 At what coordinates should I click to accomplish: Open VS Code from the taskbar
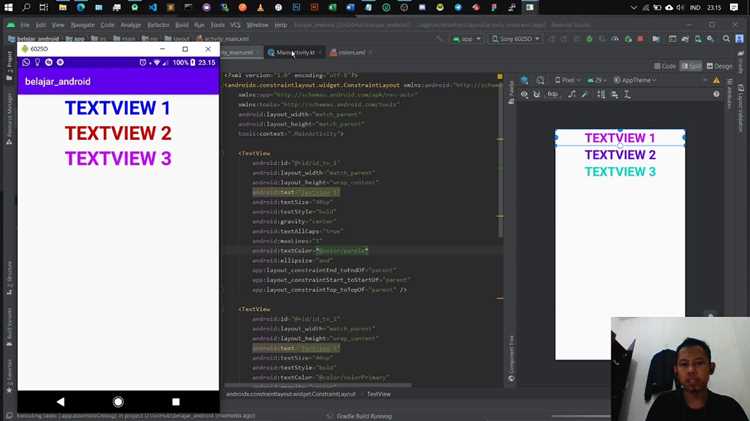pos(153,7)
